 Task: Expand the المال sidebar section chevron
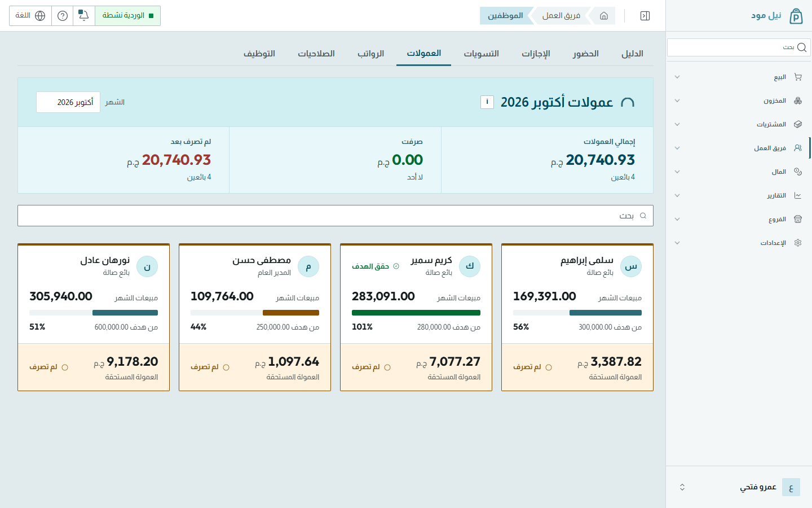[x=677, y=172]
